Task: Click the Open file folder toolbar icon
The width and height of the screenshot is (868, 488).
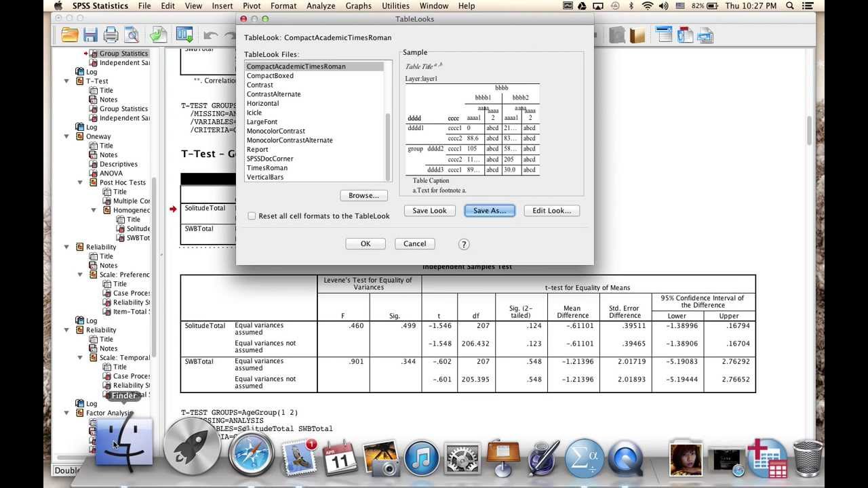Action: [x=70, y=35]
